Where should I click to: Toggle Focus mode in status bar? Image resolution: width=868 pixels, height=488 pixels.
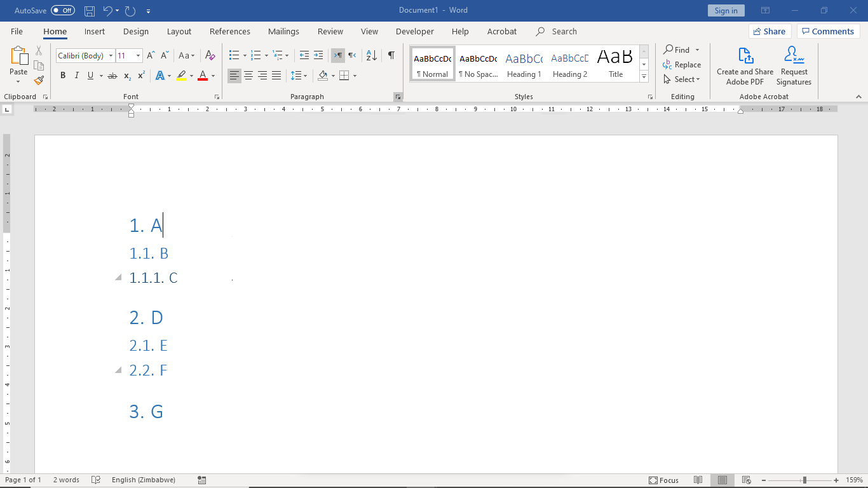(x=664, y=480)
